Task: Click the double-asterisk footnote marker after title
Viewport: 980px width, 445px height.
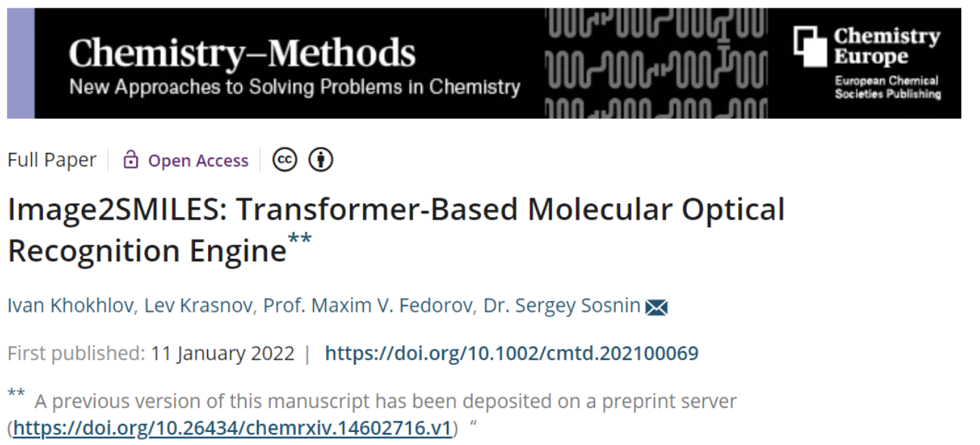Action: click(299, 238)
